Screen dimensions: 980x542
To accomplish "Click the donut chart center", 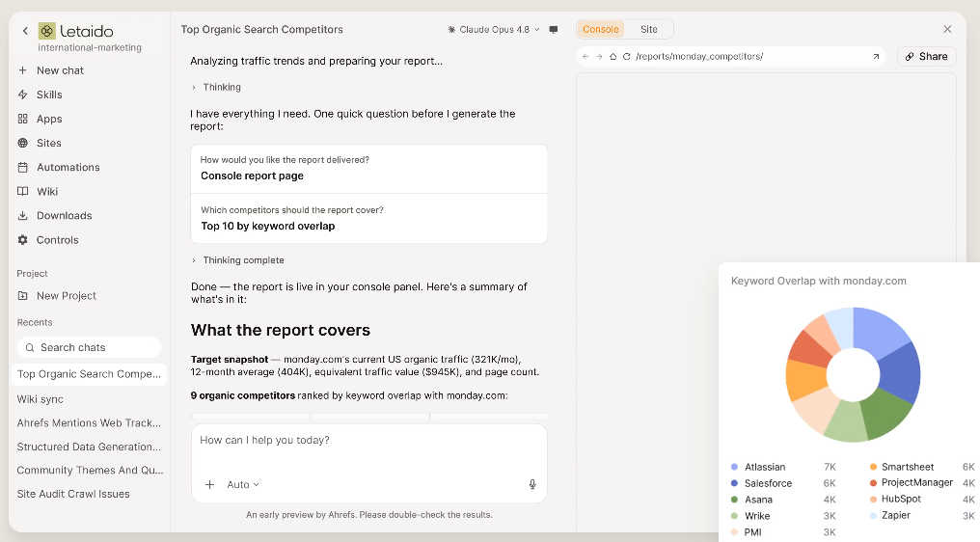I will (x=853, y=374).
